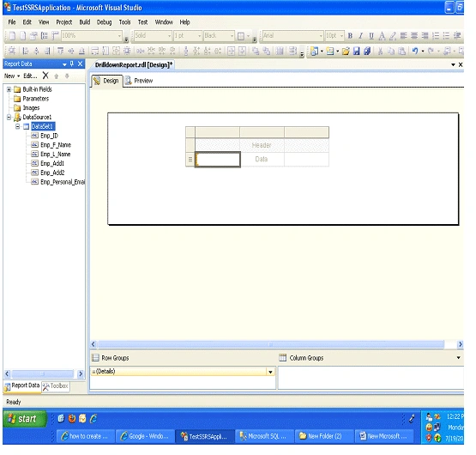This screenshot has width=476, height=455.
Task: Click the bulleted list icon
Action: [x=446, y=36]
